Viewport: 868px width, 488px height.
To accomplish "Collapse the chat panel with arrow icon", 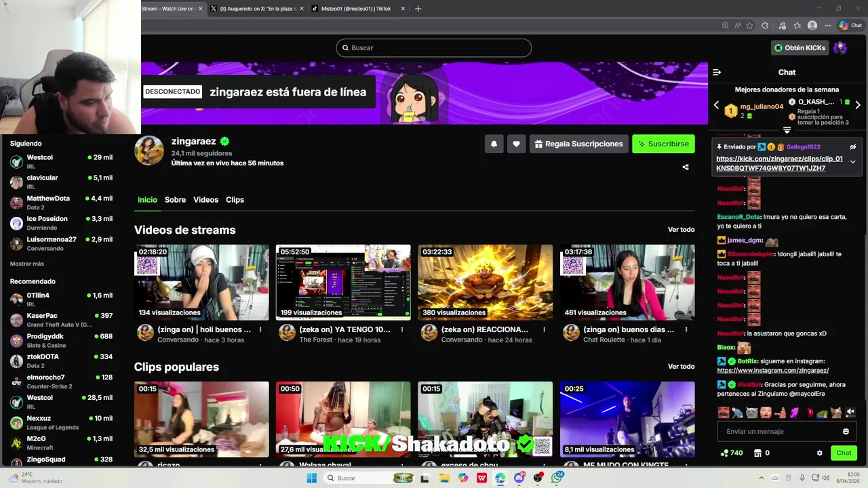I will [717, 73].
